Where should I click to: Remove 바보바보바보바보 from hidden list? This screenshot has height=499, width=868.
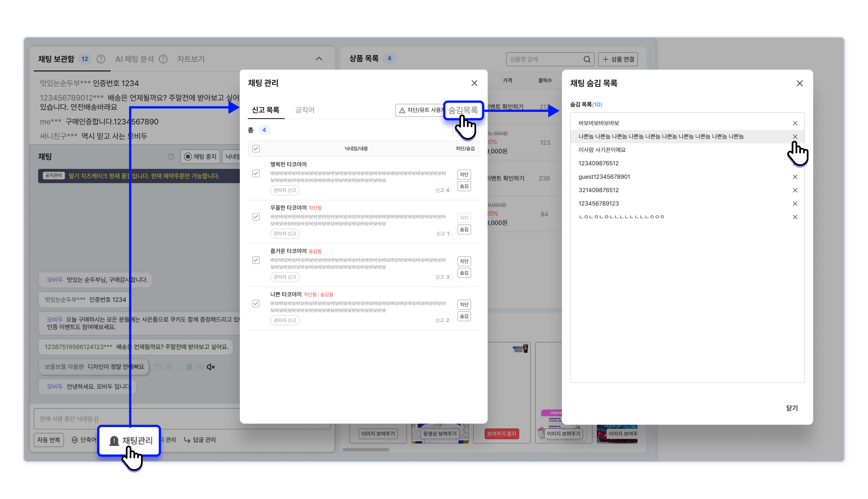pos(795,123)
